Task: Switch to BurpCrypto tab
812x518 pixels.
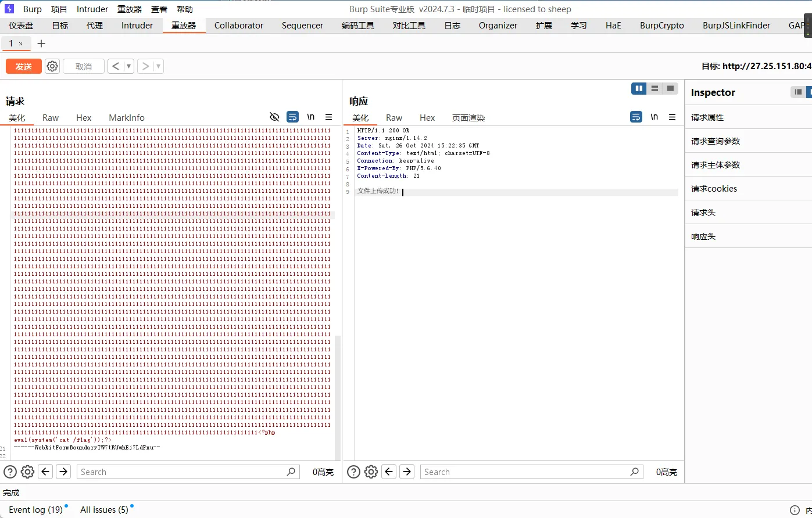Action: click(662, 26)
